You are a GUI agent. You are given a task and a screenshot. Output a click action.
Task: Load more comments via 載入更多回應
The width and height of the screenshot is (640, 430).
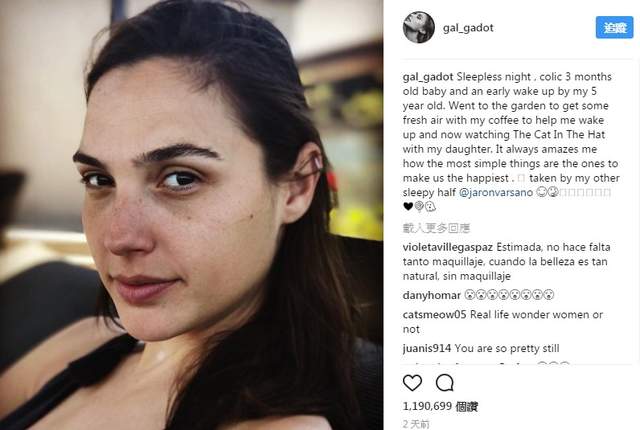pyautogui.click(x=436, y=228)
